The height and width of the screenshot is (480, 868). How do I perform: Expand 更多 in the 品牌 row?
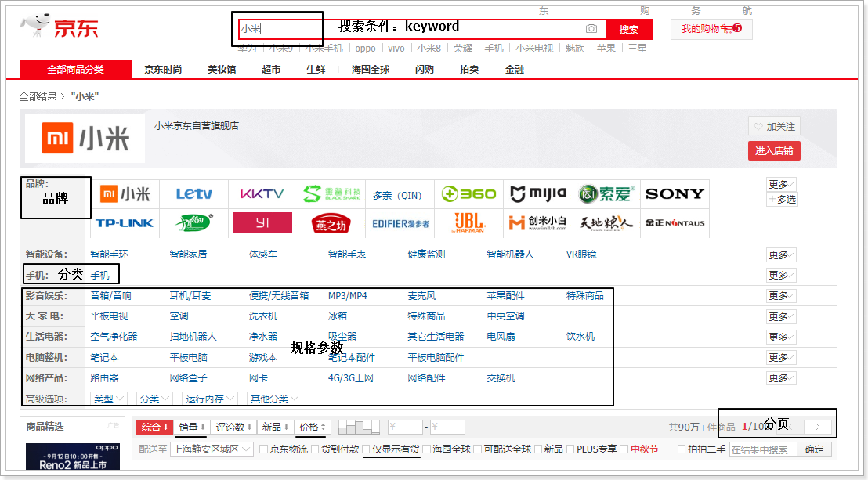[781, 185]
